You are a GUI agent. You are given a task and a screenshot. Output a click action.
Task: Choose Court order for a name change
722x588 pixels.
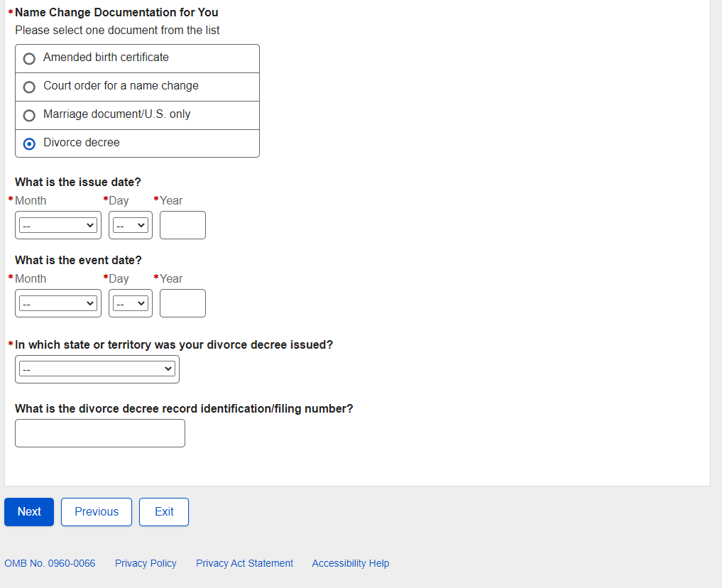[29, 87]
